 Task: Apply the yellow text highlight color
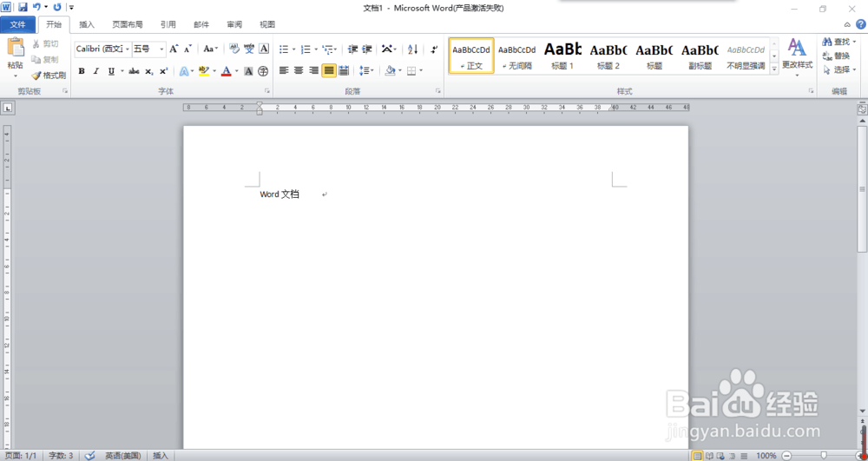204,71
